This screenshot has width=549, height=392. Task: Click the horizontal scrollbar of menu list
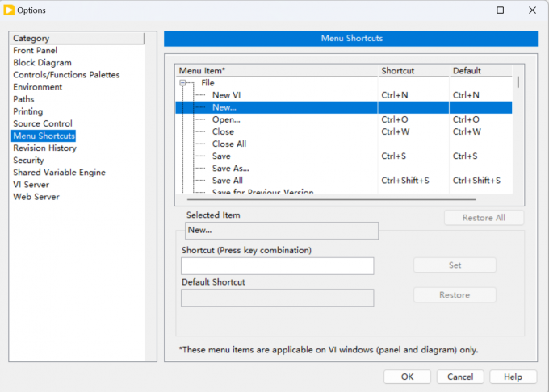pos(331,200)
